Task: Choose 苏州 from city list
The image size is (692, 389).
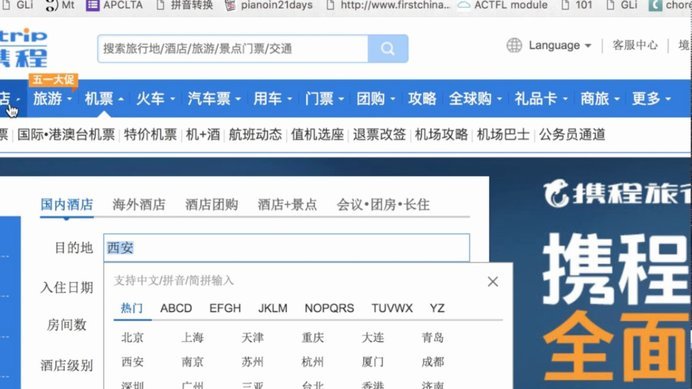Action: (x=252, y=362)
